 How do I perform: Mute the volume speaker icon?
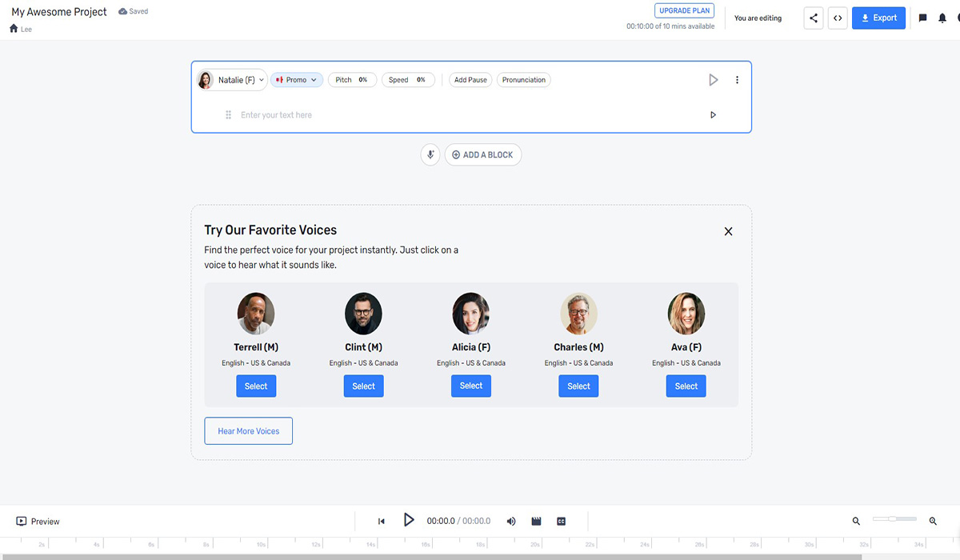511,522
